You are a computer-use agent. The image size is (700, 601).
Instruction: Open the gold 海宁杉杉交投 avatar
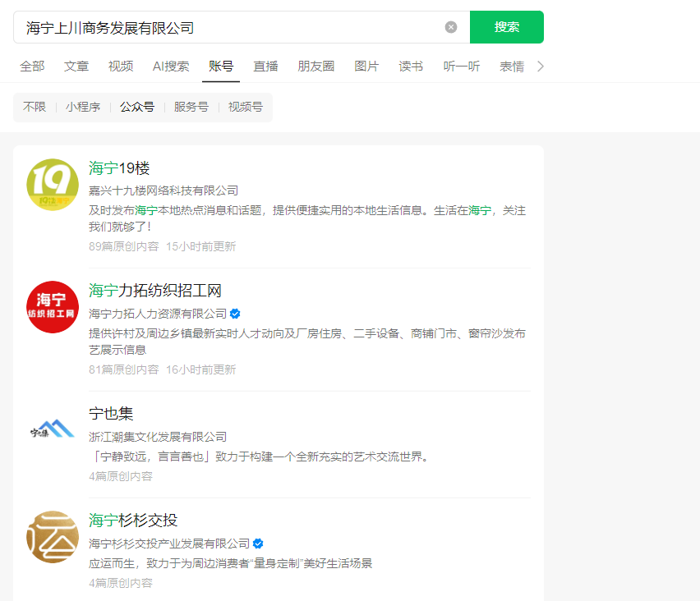[x=53, y=537]
